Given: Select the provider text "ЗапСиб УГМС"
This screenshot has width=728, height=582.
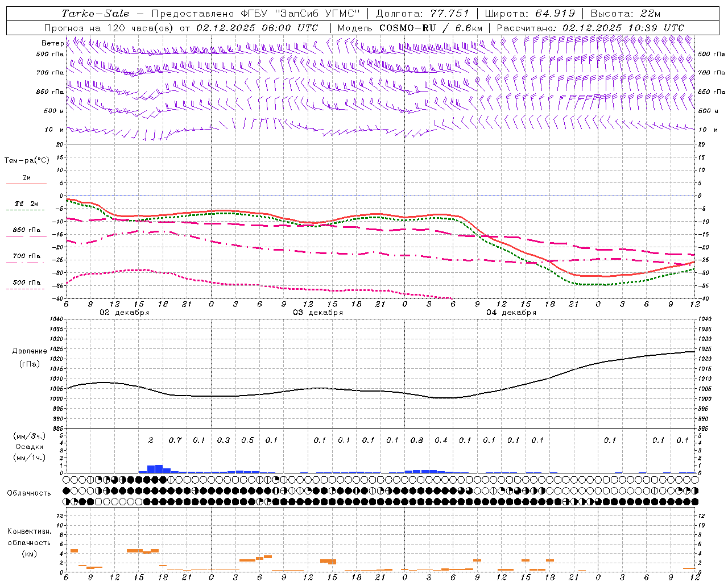Looking at the screenshot, I should tap(318, 14).
